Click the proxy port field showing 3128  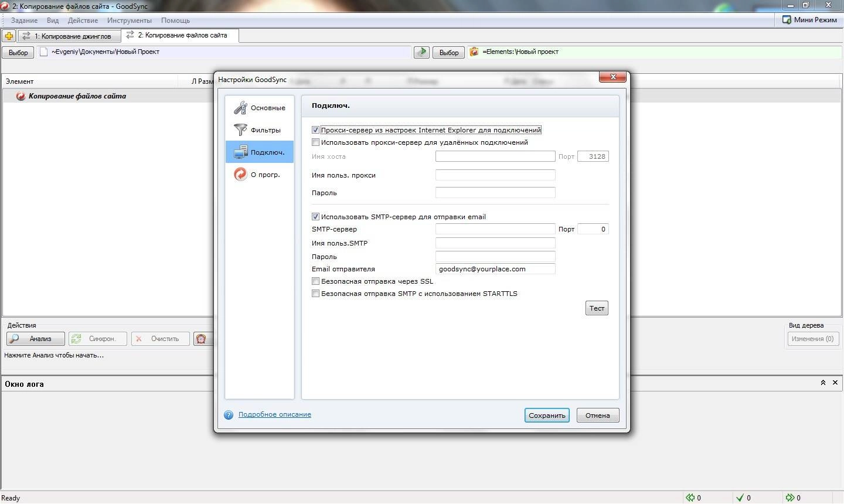pos(593,156)
